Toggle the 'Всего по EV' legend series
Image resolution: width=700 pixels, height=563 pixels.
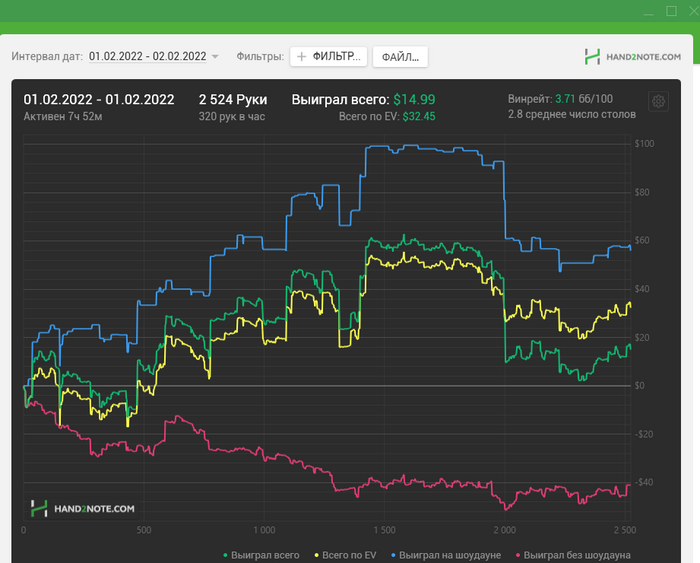(x=346, y=555)
